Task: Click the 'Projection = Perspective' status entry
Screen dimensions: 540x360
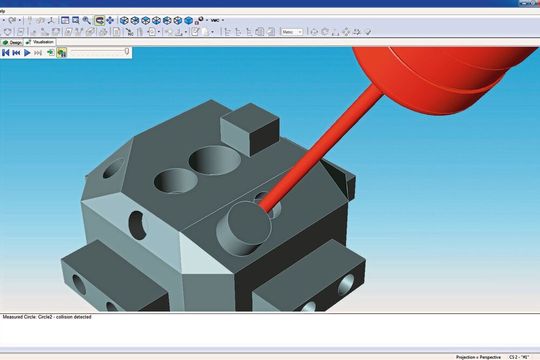Action: [478, 357]
